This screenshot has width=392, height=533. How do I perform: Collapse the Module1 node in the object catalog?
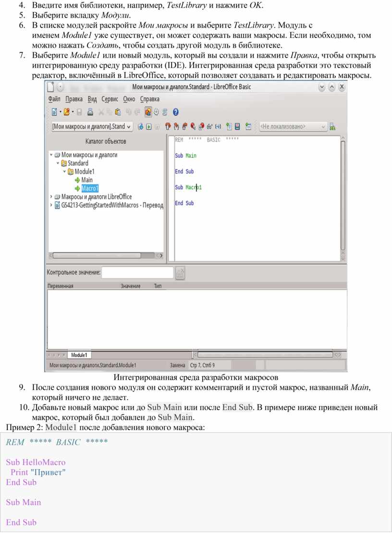coord(64,172)
